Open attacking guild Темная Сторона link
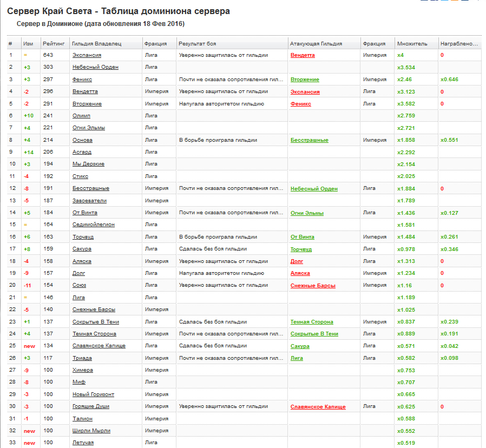This screenshot has height=448, width=486. pos(312,322)
